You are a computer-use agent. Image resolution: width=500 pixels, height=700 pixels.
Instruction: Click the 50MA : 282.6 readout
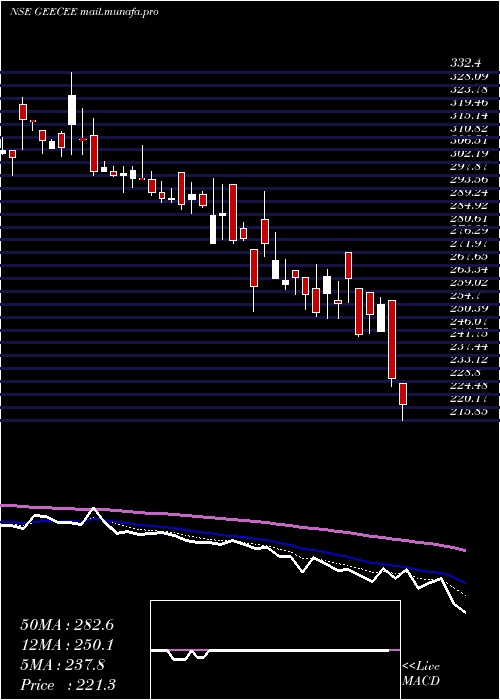(x=67, y=625)
